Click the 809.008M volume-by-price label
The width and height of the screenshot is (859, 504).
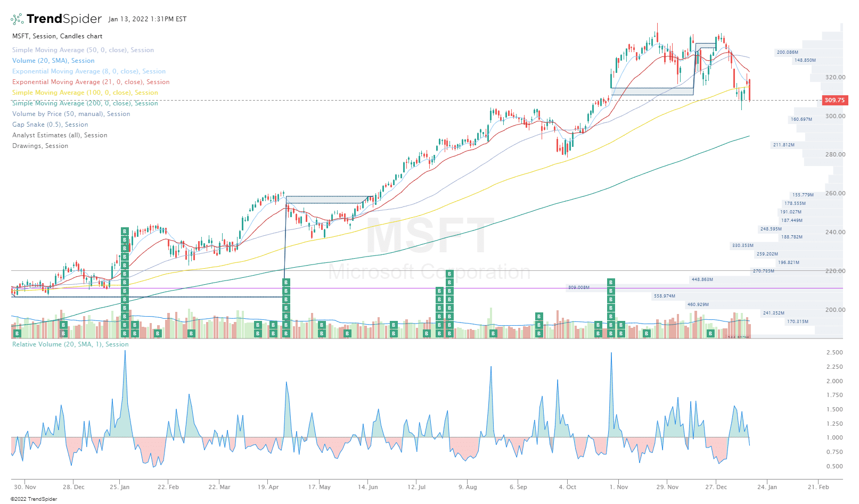pyautogui.click(x=579, y=287)
